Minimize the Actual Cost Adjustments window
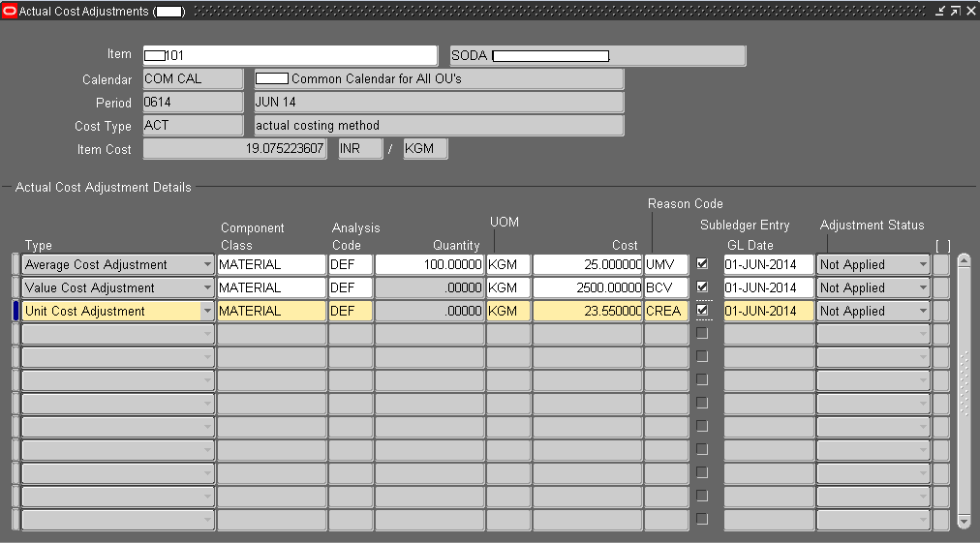Screen dimensions: 980x543 (x=940, y=11)
